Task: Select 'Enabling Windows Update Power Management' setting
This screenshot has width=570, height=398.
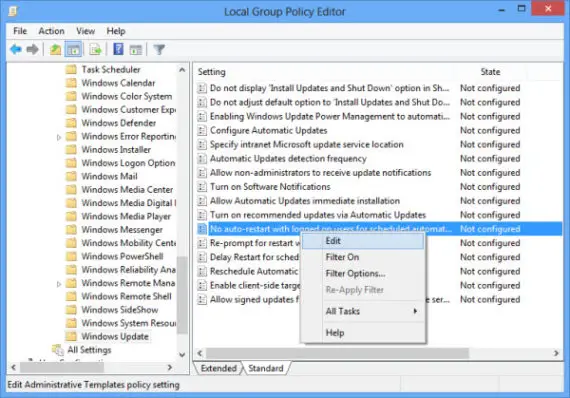Action: pos(330,116)
